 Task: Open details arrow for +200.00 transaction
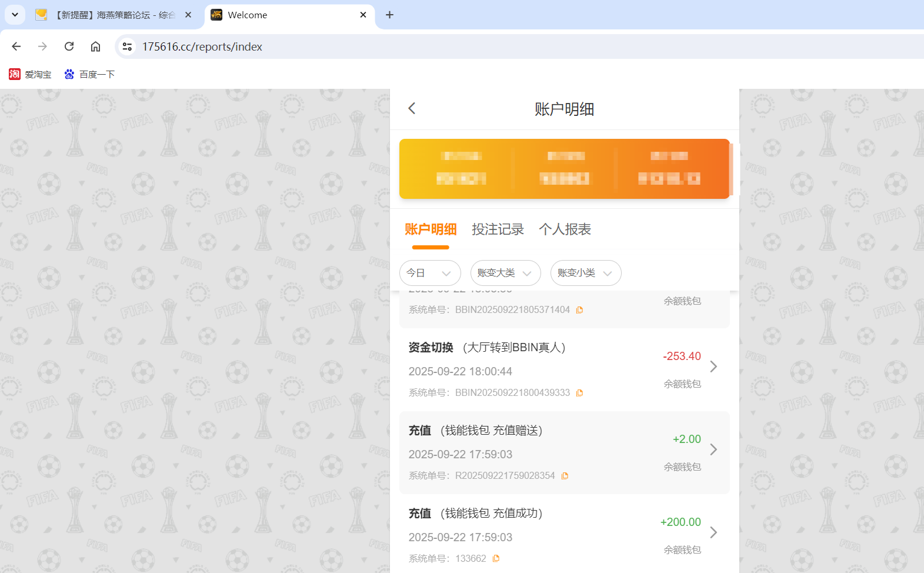click(713, 532)
